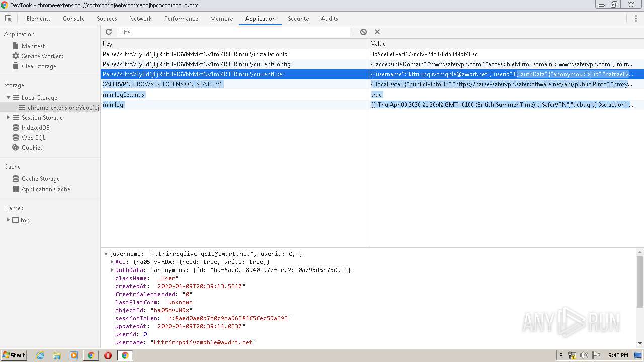The height and width of the screenshot is (362, 644).
Task: Expand the top frame node
Action: (8, 220)
